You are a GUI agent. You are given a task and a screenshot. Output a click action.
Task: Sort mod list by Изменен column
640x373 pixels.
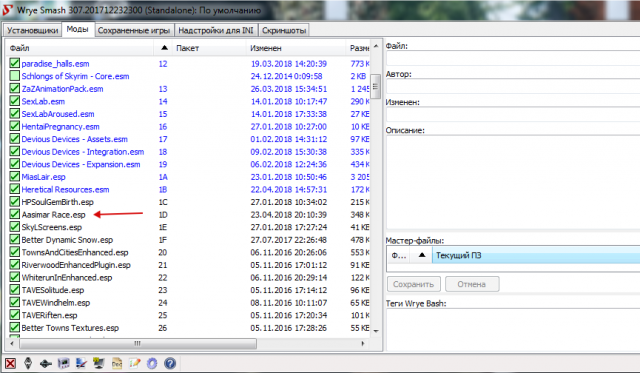pos(296,48)
